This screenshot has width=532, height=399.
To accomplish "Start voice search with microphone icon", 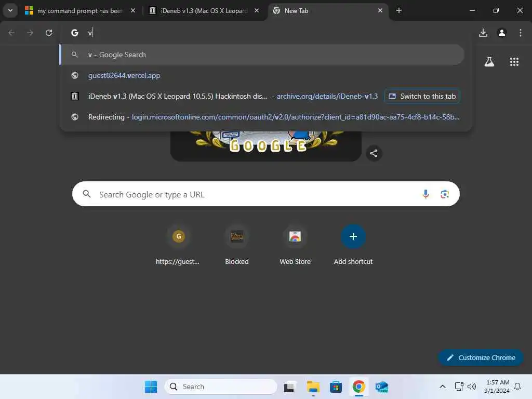I will pos(425,194).
